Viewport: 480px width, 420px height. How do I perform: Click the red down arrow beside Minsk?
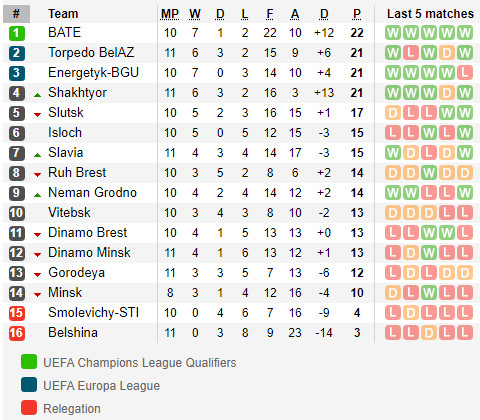pyautogui.click(x=38, y=295)
